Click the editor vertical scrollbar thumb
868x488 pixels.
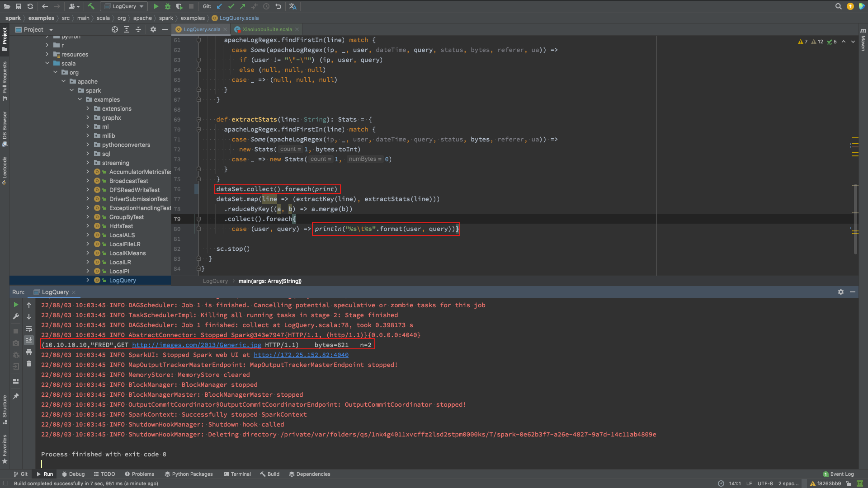point(855,219)
